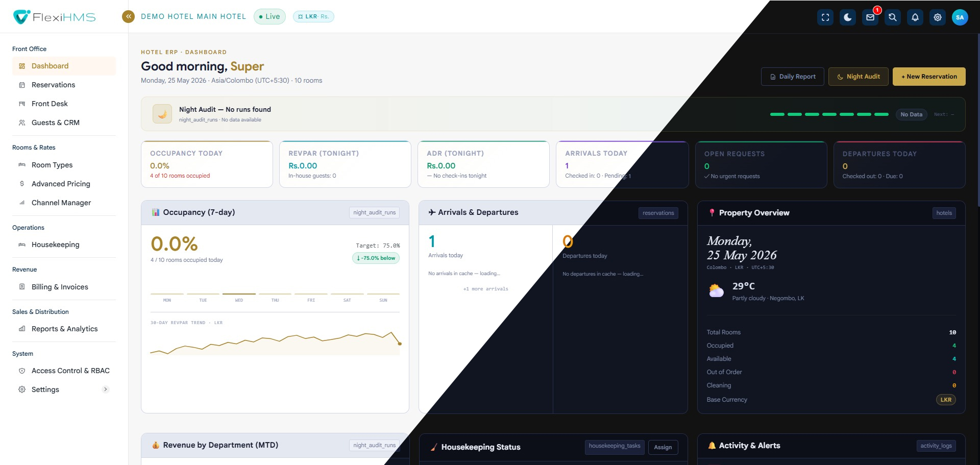The height and width of the screenshot is (465, 980).
Task: Click the Advanced Pricing dollar icon
Action: click(x=22, y=184)
